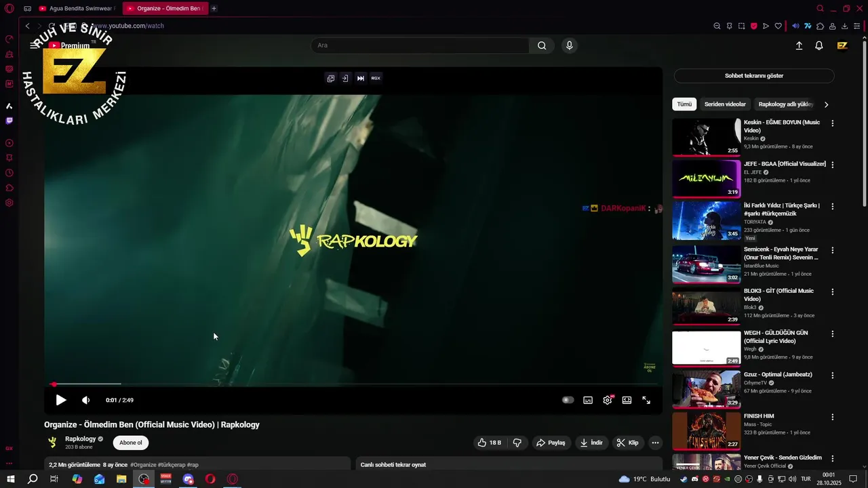Open 'BLOK3 - GİT (Official Music Video)' title
The height and width of the screenshot is (488, 868).
[x=778, y=295]
